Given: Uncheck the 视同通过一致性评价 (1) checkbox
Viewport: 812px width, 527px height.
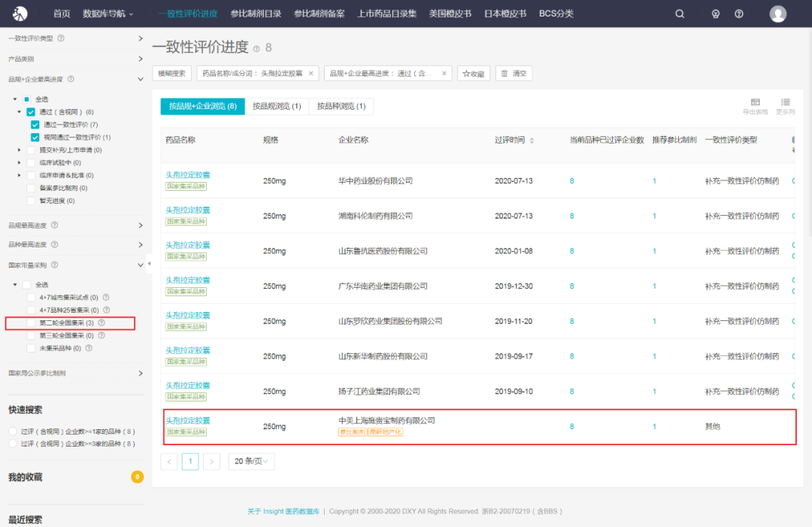Looking at the screenshot, I should [35, 137].
